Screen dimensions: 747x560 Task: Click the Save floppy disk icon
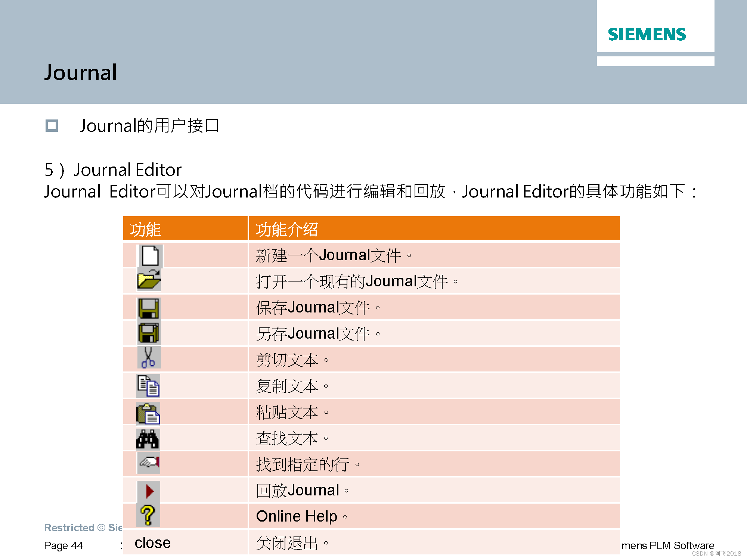coord(149,308)
